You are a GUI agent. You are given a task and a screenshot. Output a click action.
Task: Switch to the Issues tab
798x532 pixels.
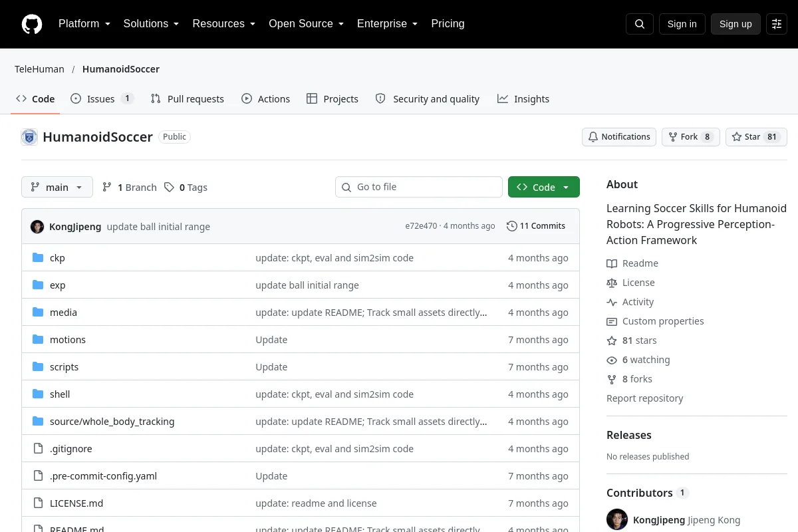click(x=102, y=99)
